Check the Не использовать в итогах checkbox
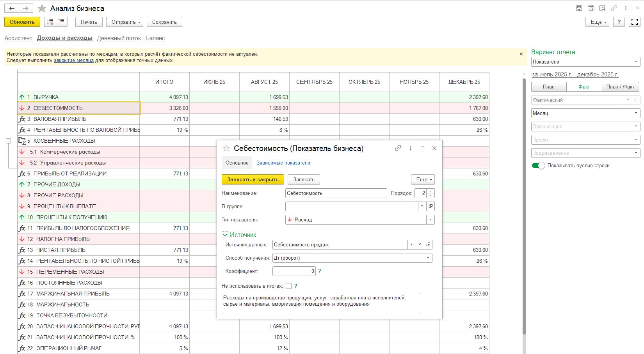Viewport: 644px width, 354px height. pyautogui.click(x=288, y=286)
